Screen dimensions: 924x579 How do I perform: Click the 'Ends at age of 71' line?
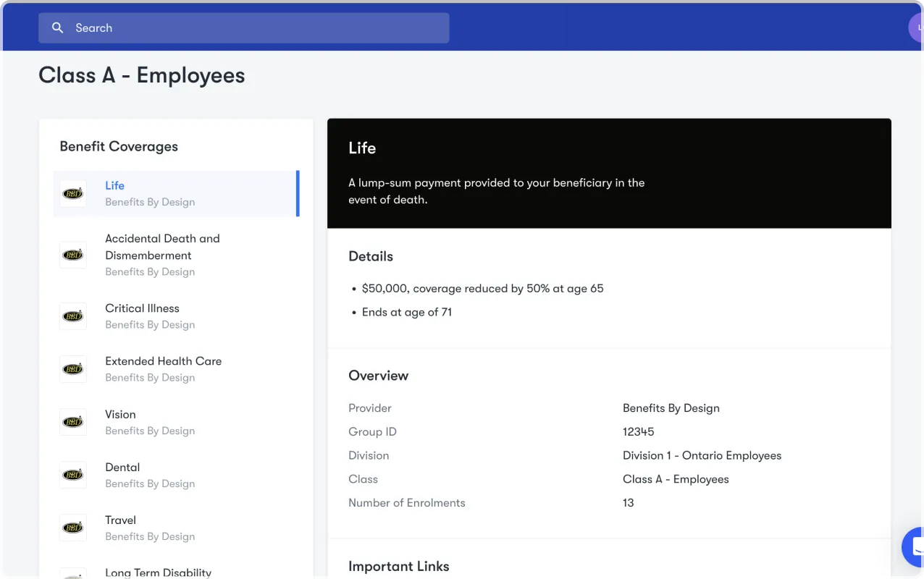[407, 312]
